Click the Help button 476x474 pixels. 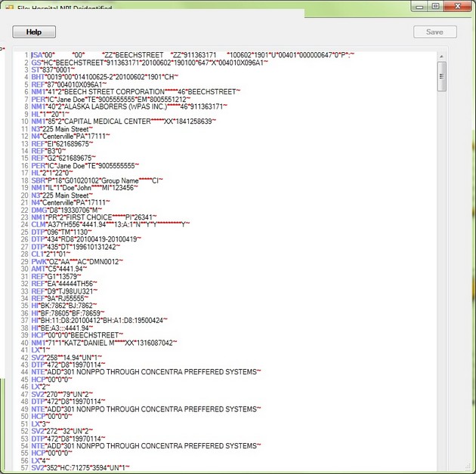point(34,32)
